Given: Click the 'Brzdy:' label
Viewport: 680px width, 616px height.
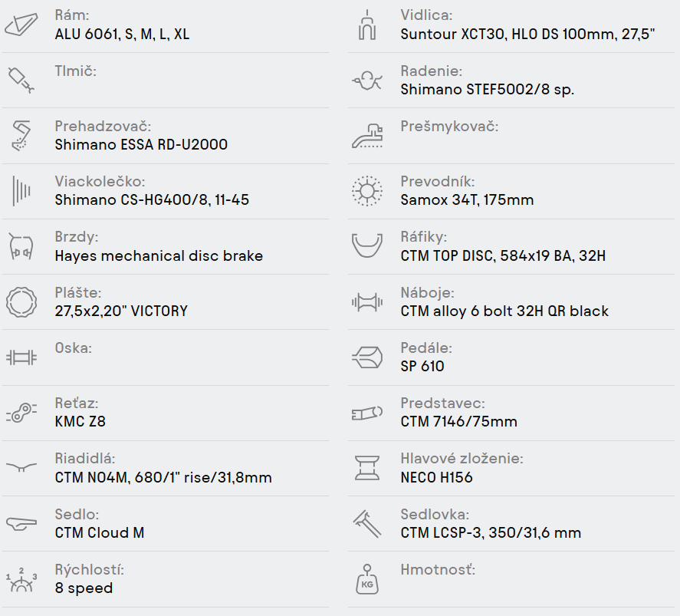Looking at the screenshot, I should [77, 237].
